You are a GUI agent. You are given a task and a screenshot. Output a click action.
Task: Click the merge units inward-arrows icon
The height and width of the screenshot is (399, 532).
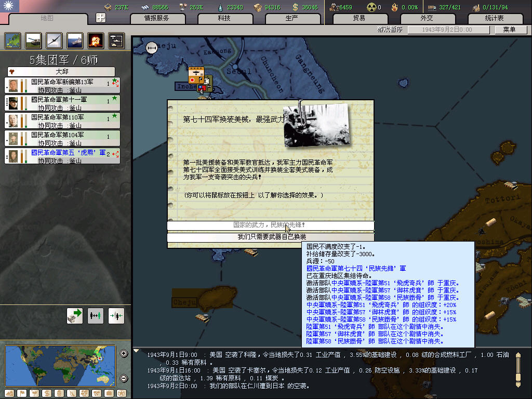[x=116, y=315]
